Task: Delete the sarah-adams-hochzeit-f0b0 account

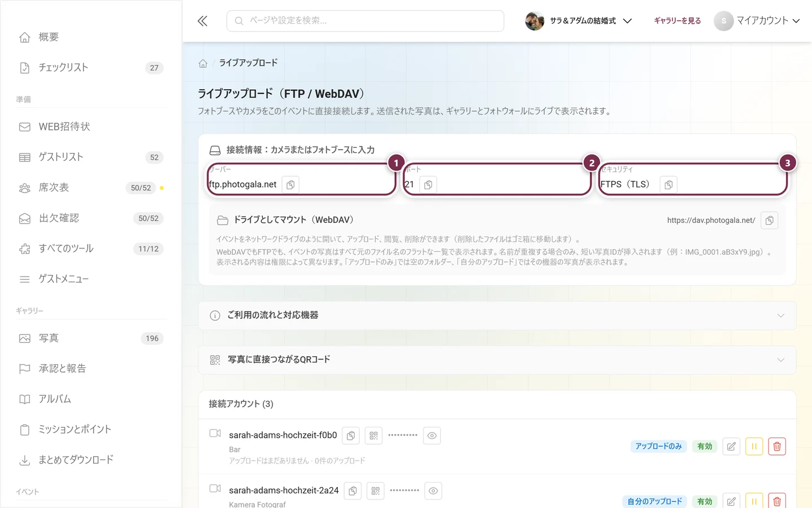Action: coord(777,446)
